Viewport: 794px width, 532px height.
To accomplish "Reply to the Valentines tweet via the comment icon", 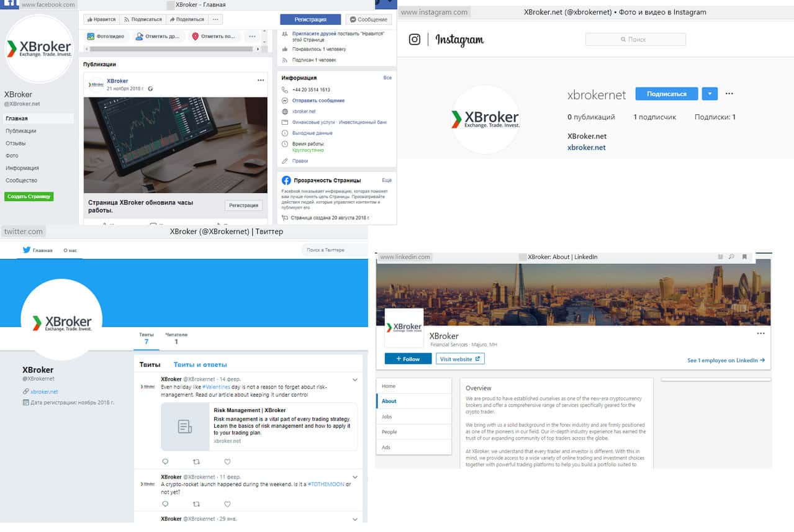I will pos(165,461).
